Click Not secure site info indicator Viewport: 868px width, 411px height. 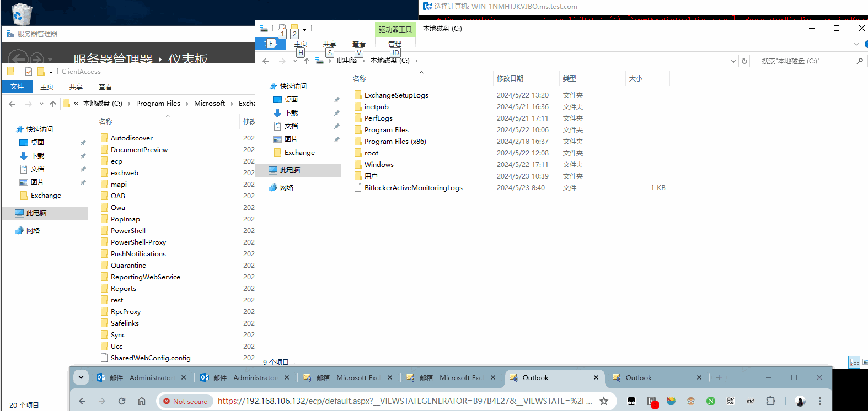click(185, 401)
